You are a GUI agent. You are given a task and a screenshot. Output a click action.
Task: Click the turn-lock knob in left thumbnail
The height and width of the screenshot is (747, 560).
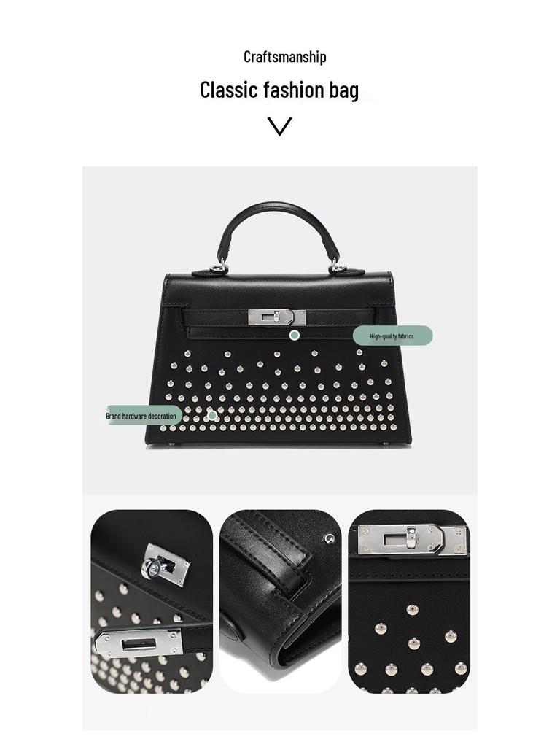click(153, 567)
